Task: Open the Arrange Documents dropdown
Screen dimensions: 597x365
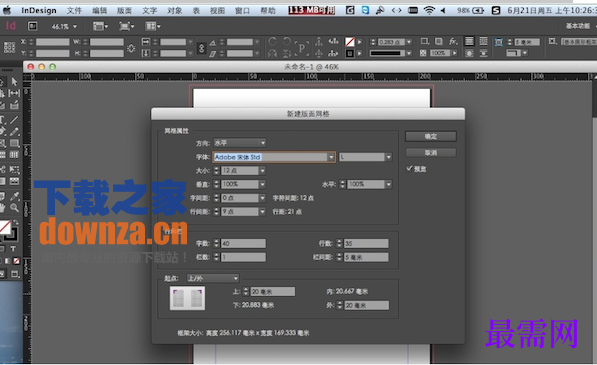Action: [x=152, y=26]
